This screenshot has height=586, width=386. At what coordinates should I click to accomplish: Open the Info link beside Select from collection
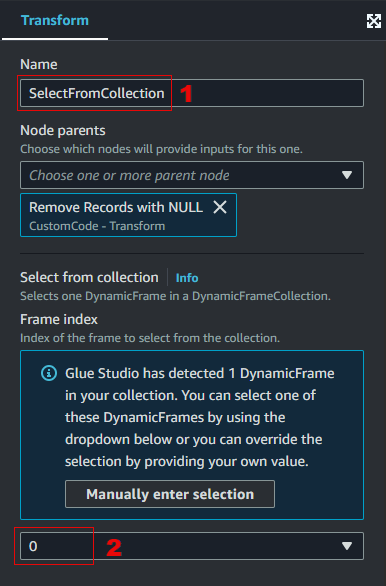click(x=187, y=278)
